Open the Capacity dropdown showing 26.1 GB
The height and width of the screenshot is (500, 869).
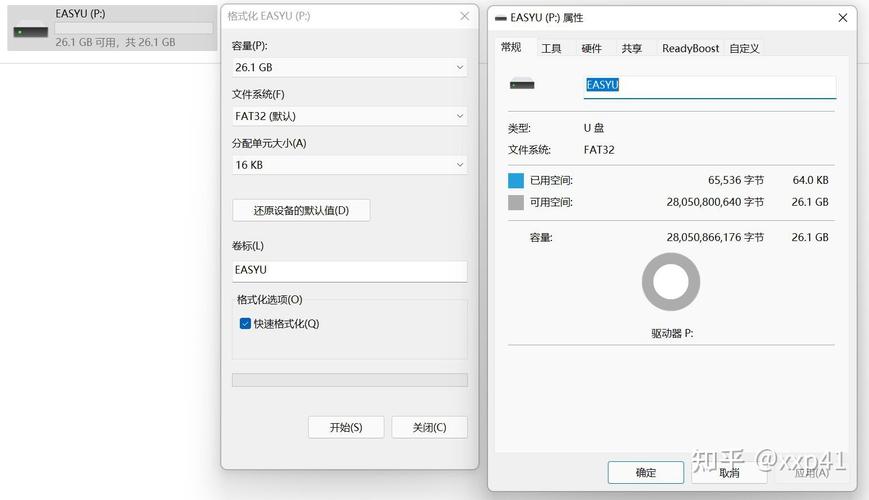coord(349,67)
